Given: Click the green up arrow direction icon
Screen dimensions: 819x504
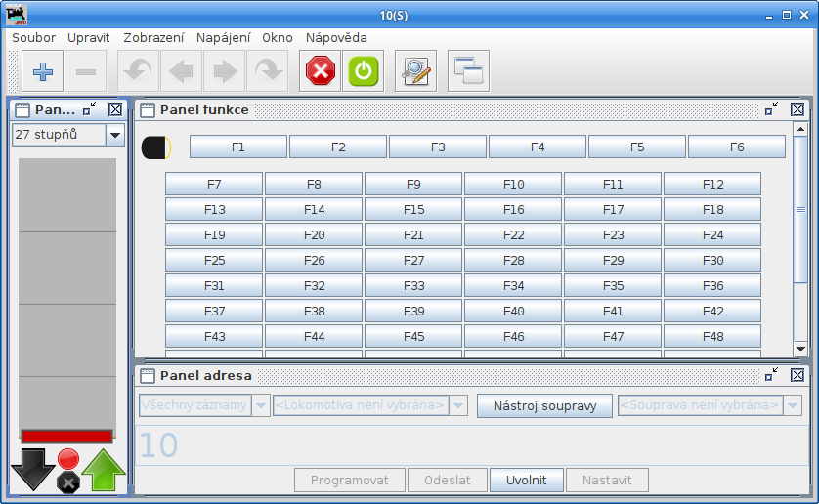Looking at the screenshot, I should [x=104, y=470].
